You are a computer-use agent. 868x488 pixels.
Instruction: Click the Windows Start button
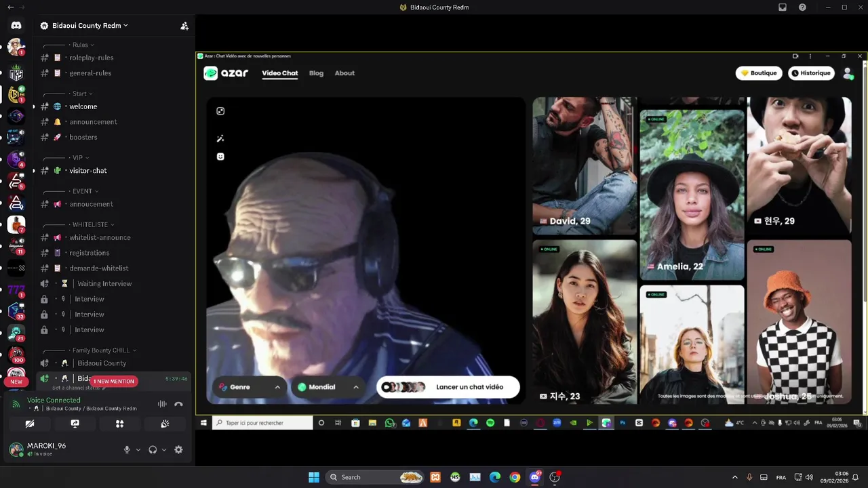[314, 477]
